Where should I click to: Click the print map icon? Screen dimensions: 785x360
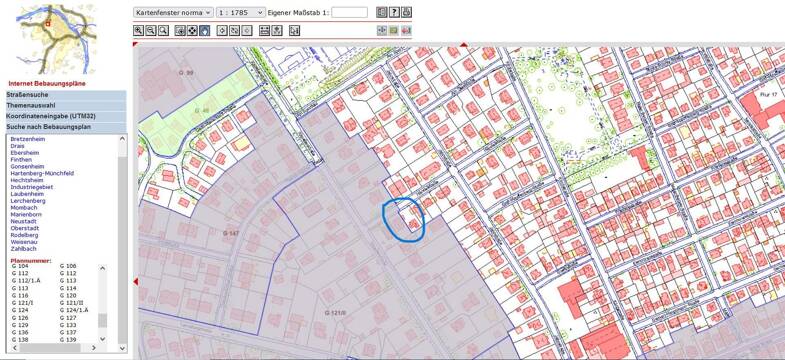coord(407,12)
